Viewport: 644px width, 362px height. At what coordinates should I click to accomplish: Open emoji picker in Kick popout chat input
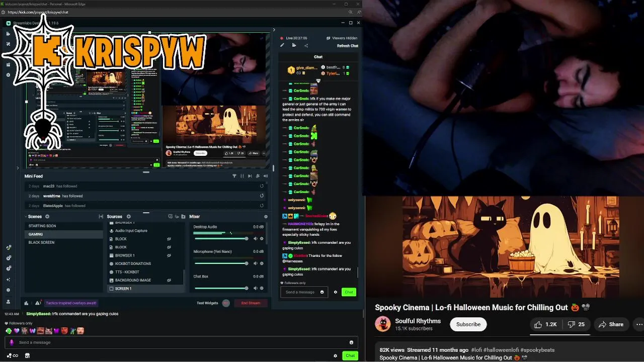351,342
